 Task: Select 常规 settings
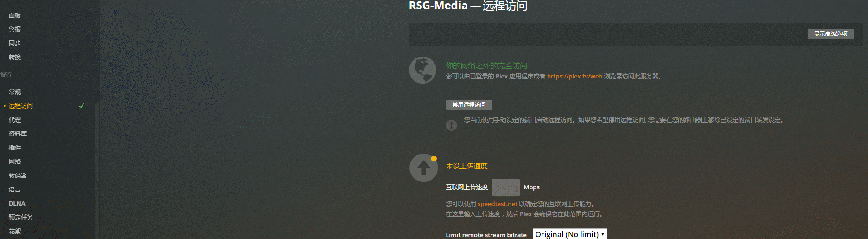pyautogui.click(x=15, y=92)
